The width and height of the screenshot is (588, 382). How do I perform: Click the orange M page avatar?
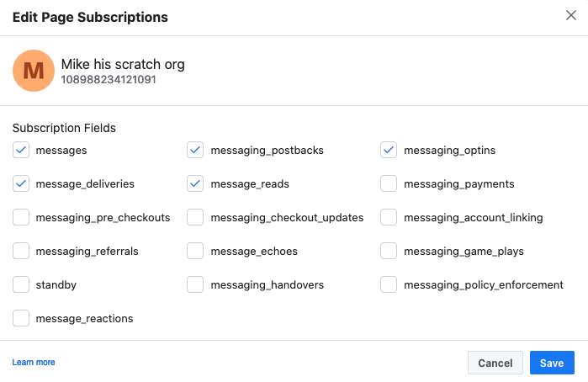tap(34, 71)
